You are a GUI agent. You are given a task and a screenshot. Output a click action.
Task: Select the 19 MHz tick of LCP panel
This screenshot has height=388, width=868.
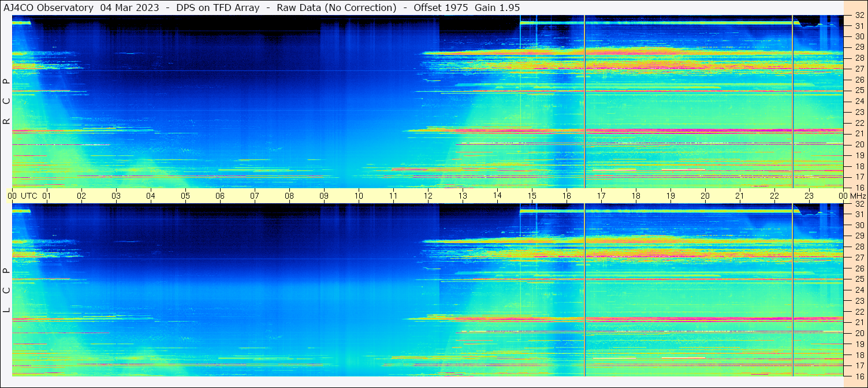pyautogui.click(x=859, y=344)
